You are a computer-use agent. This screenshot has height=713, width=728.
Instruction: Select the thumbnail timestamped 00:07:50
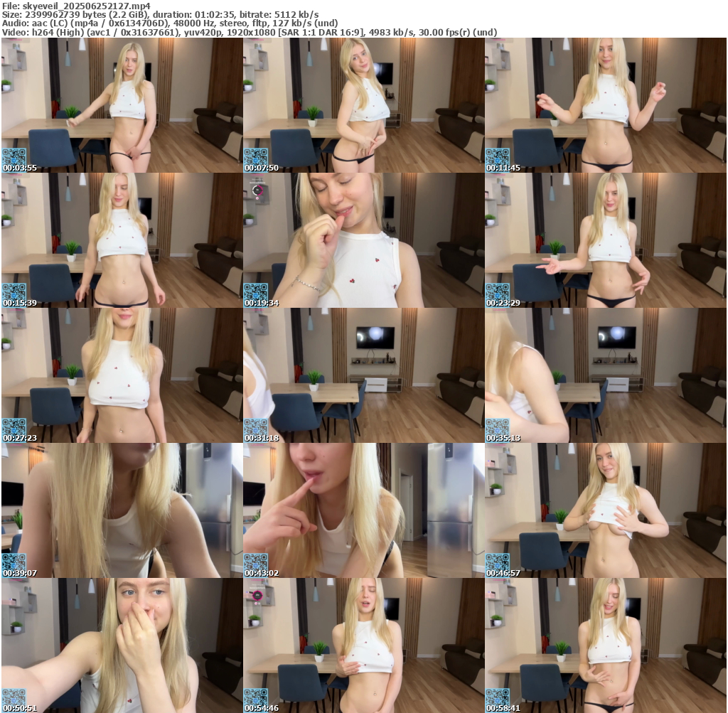(x=363, y=104)
